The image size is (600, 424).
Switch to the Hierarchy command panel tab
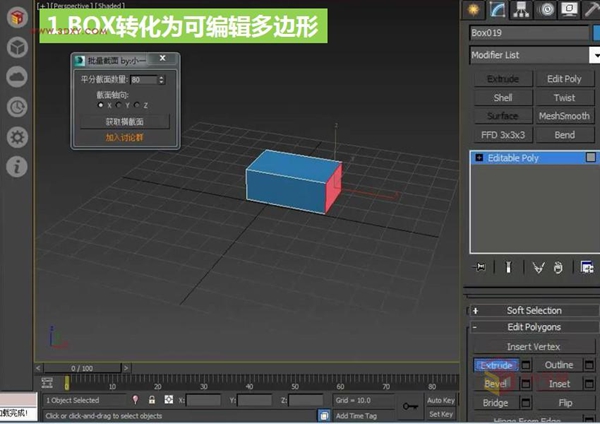(521, 9)
